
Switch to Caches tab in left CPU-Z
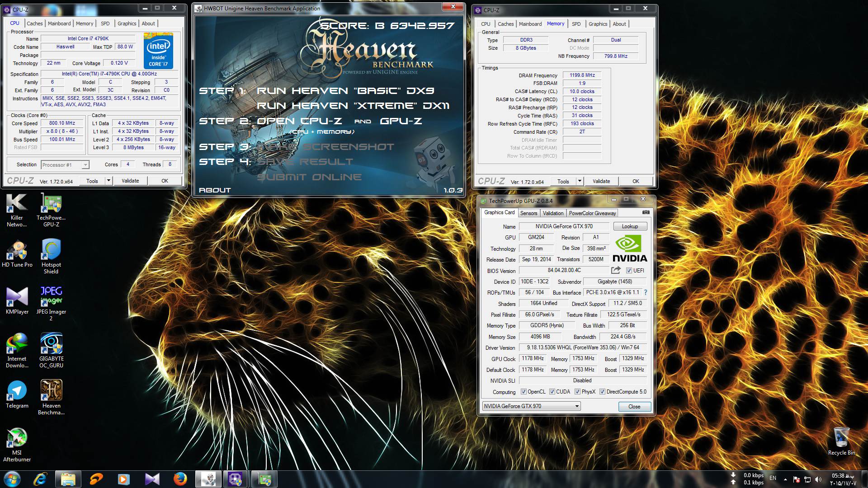pos(34,23)
